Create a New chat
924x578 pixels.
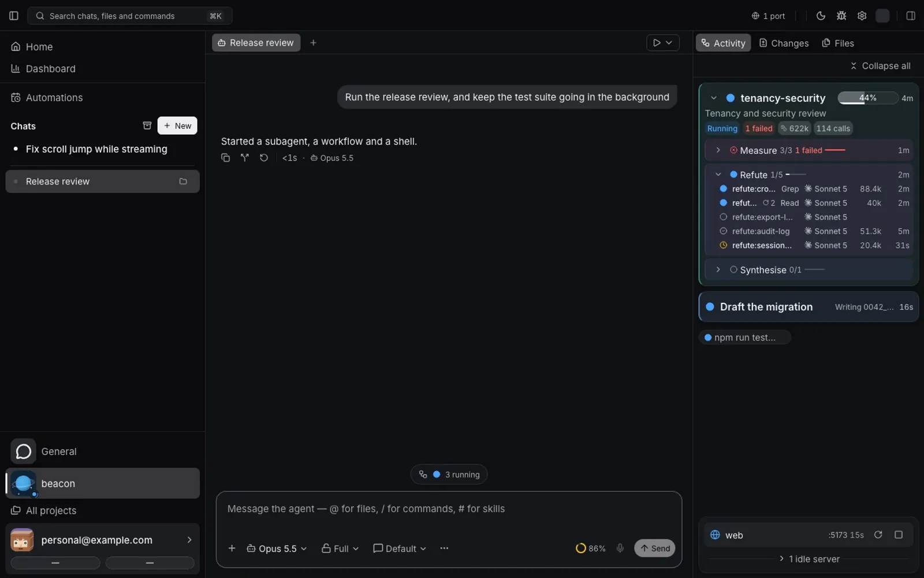pos(177,125)
